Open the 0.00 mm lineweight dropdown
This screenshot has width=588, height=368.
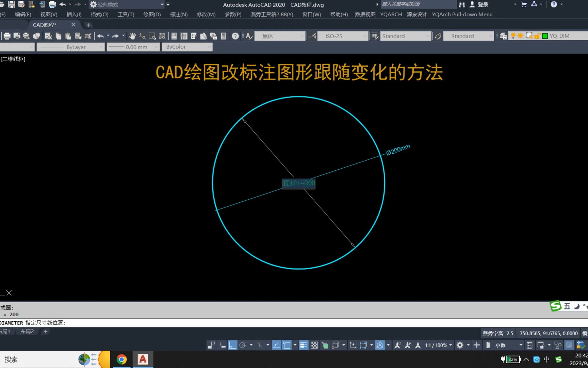(156, 47)
